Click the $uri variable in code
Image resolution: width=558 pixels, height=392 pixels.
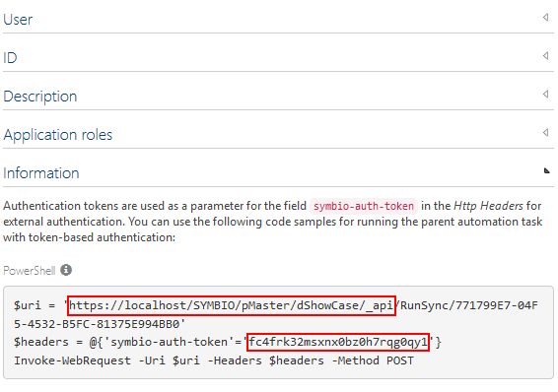tap(28, 305)
